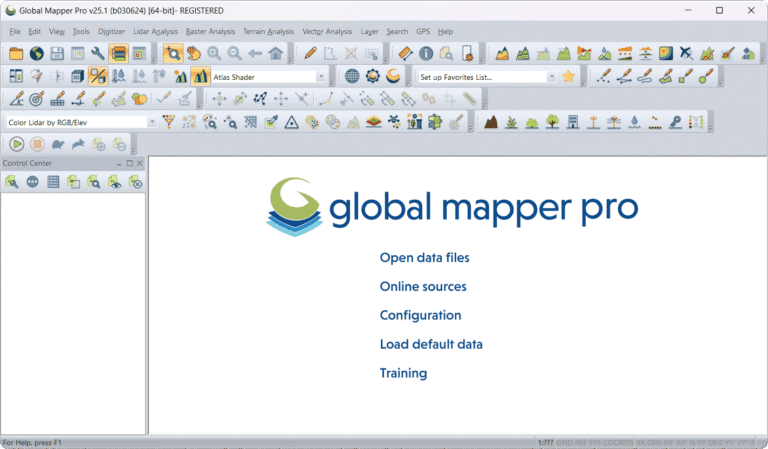Click the rabbit faster-speed icon
768x449 pixels.
(78, 144)
